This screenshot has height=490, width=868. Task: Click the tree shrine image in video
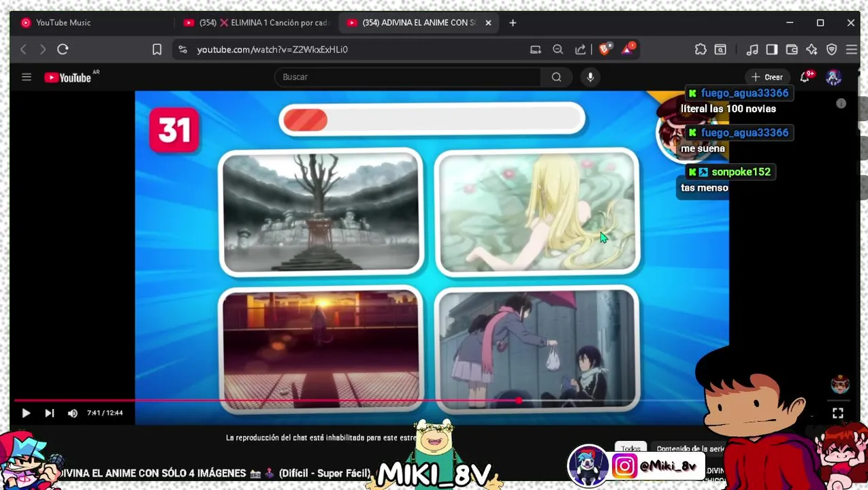coord(321,212)
